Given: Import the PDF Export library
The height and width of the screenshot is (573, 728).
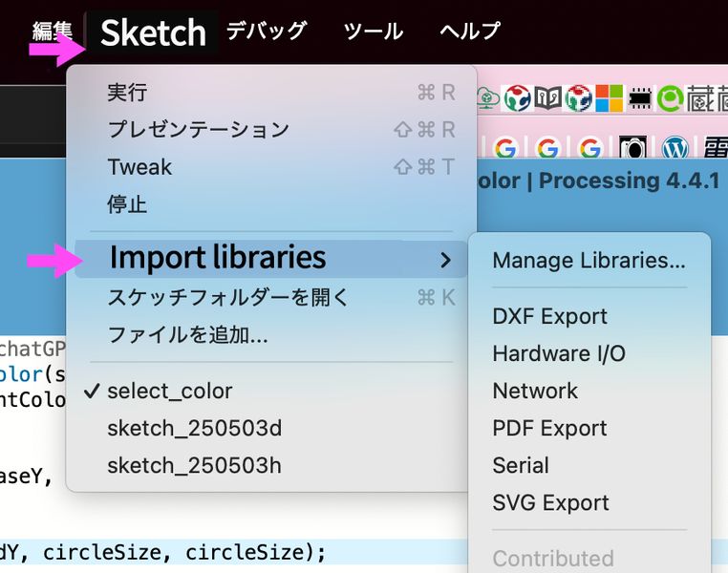Looking at the screenshot, I should click(x=589, y=428).
